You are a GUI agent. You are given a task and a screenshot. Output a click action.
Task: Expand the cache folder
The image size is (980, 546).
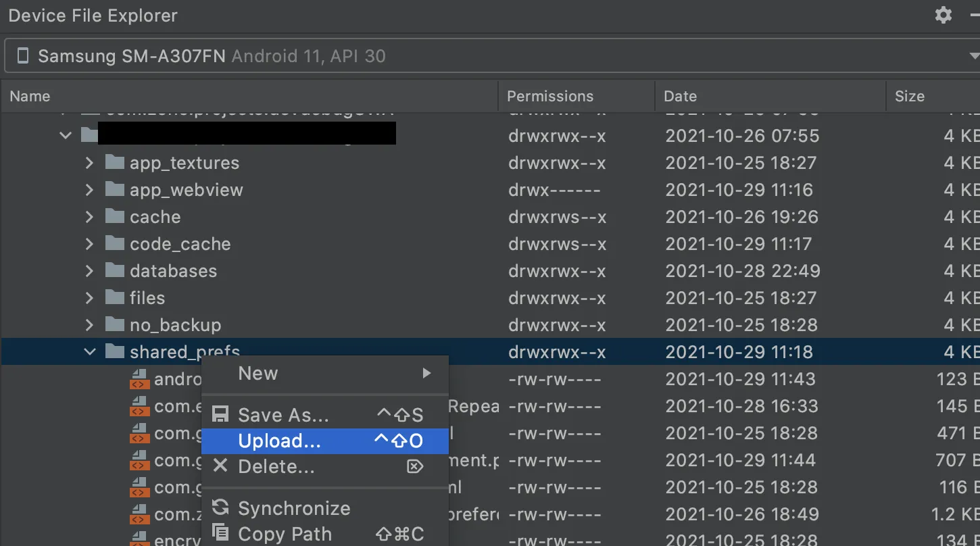(x=89, y=217)
